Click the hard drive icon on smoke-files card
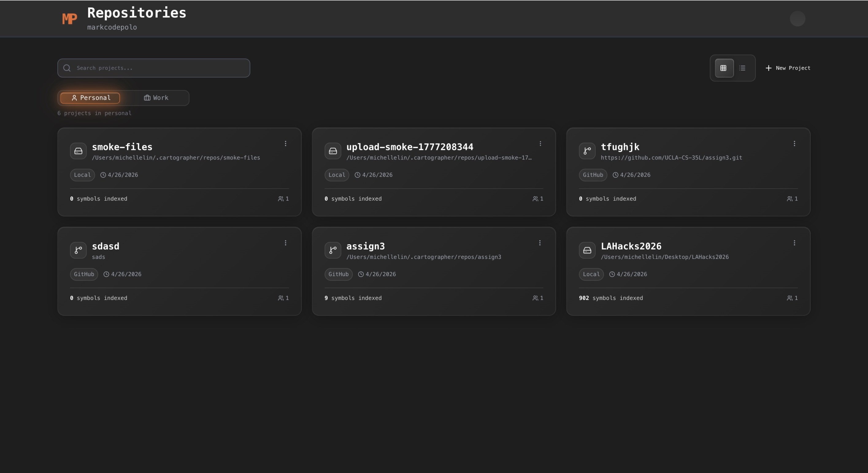This screenshot has height=473, width=868. tap(78, 151)
